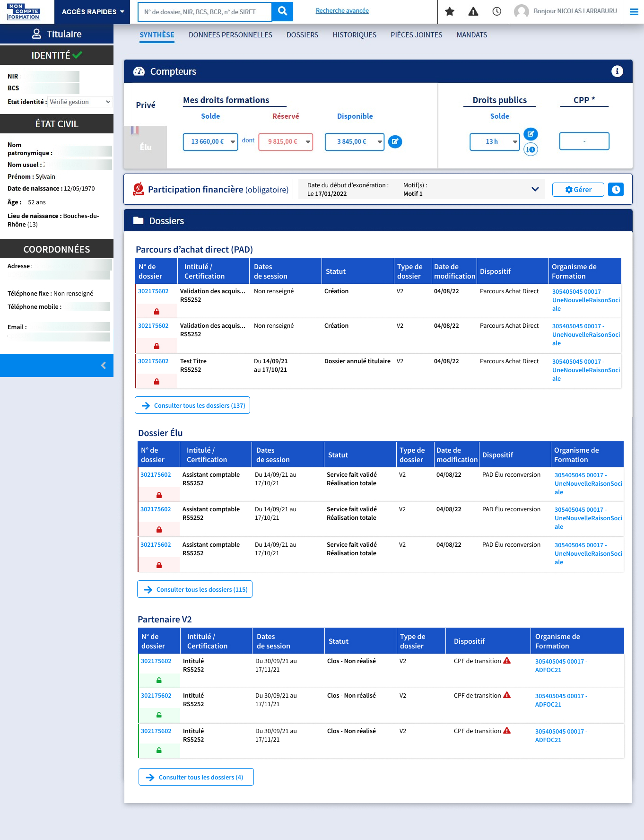
Task: Click Consulter tous les dossiers (137)
Action: coord(192,405)
